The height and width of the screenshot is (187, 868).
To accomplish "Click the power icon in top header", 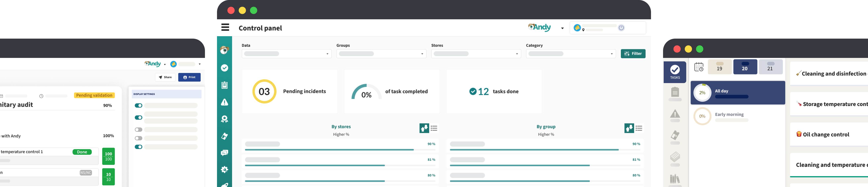I will pos(621,28).
